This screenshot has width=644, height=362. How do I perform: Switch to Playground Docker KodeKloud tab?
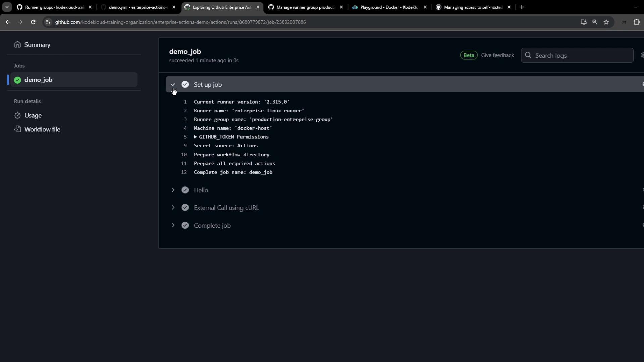click(389, 7)
